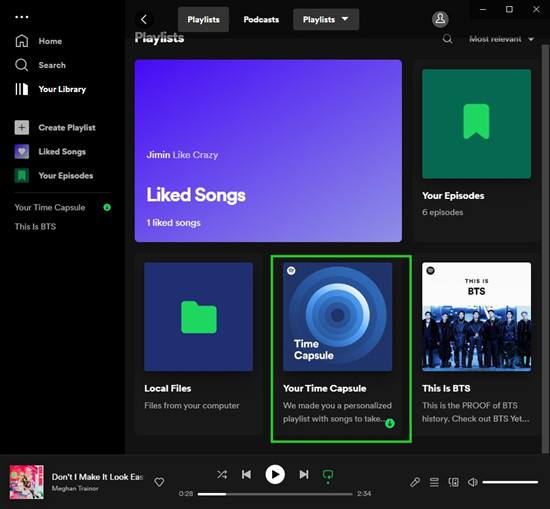The image size is (550, 509).
Task: Click the Jimin Like Crazy text
Action: (182, 155)
